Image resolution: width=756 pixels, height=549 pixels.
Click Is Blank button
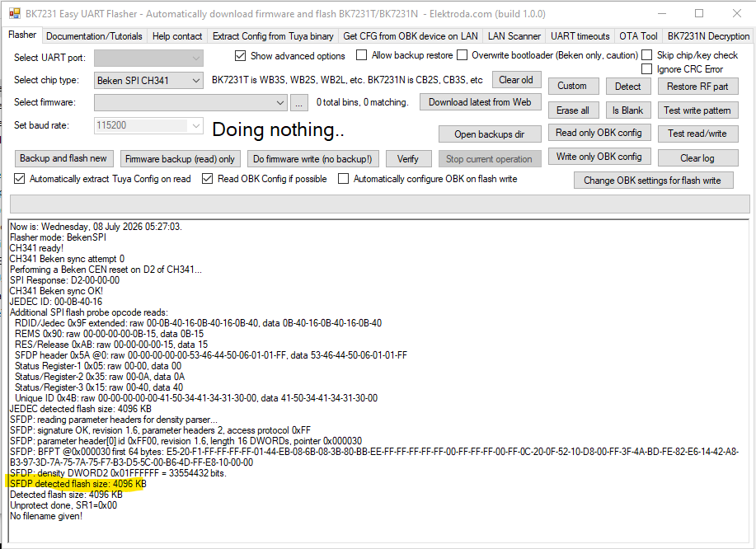coord(627,110)
